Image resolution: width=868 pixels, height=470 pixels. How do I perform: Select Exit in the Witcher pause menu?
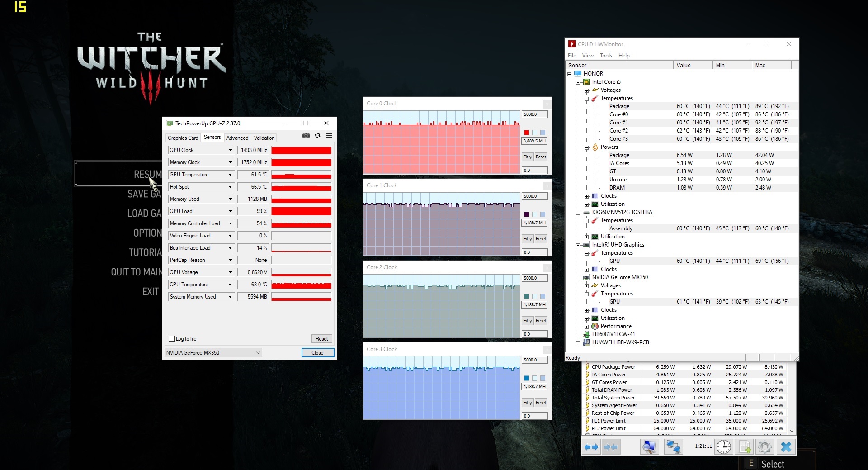pyautogui.click(x=151, y=292)
